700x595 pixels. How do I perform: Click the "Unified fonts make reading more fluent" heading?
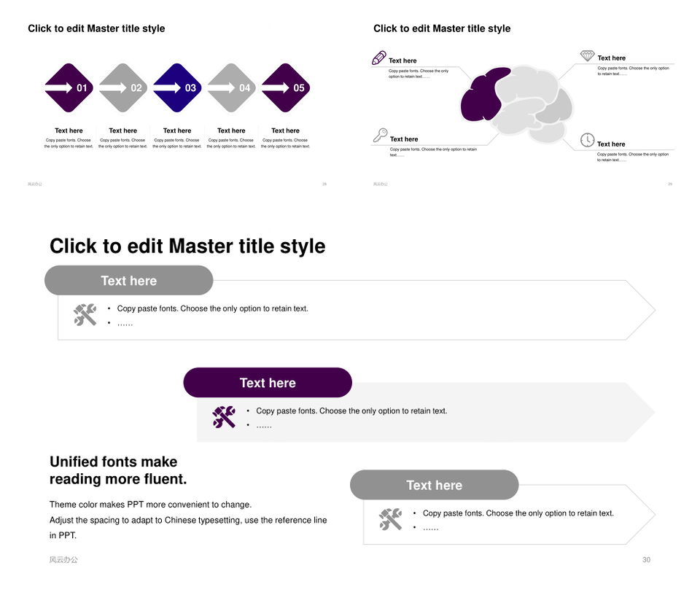[118, 470]
